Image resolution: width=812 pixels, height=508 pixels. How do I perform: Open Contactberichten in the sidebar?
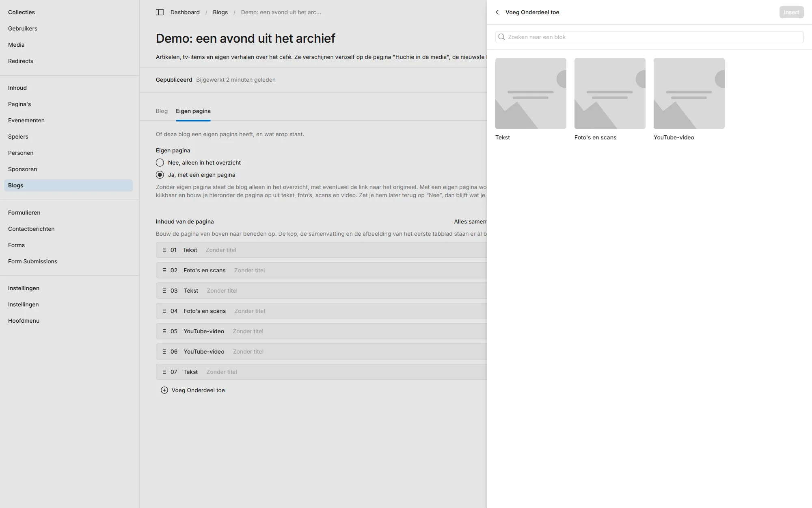point(31,229)
